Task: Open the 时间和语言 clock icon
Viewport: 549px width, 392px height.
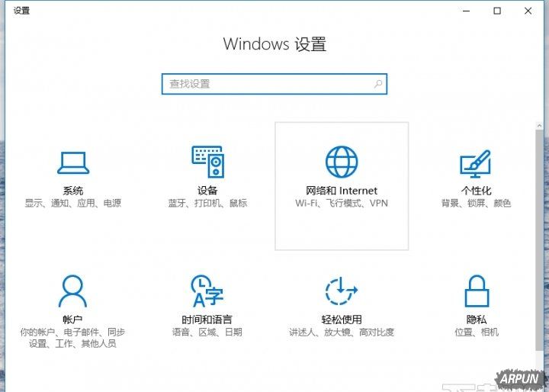Action: [x=207, y=291]
